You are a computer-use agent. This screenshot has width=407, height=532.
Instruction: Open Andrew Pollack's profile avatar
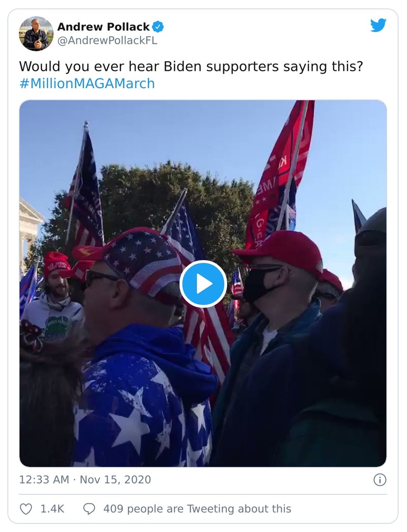36,34
